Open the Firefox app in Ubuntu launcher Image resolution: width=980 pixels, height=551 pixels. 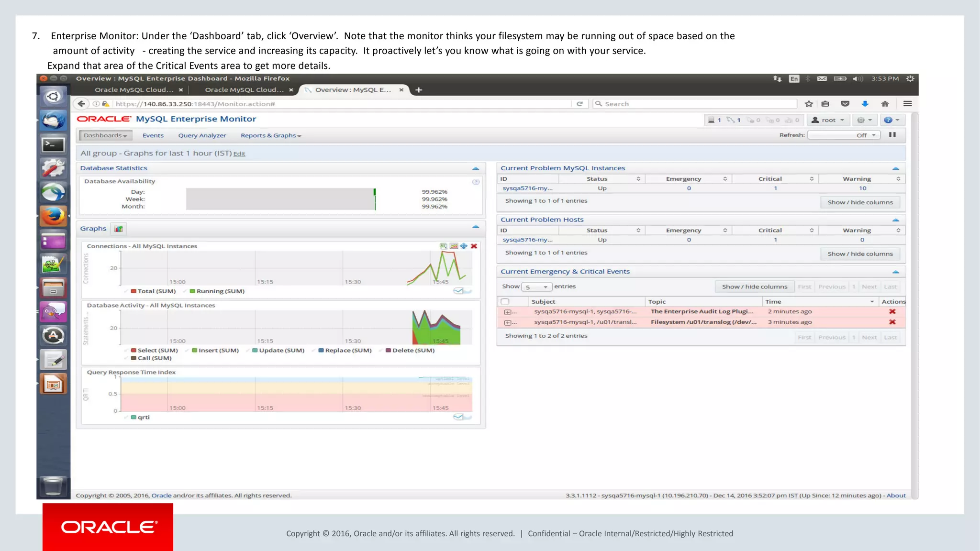click(x=53, y=216)
